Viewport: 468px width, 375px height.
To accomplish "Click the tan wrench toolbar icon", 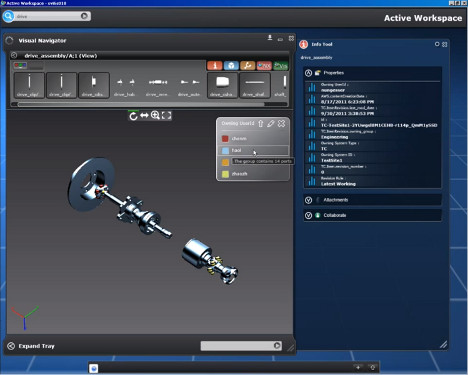I will click(248, 66).
